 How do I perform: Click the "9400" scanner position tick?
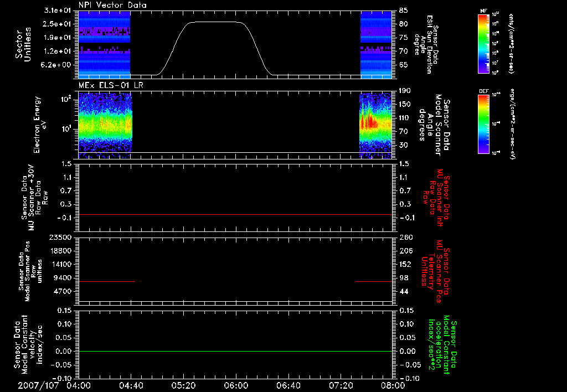pos(62,278)
